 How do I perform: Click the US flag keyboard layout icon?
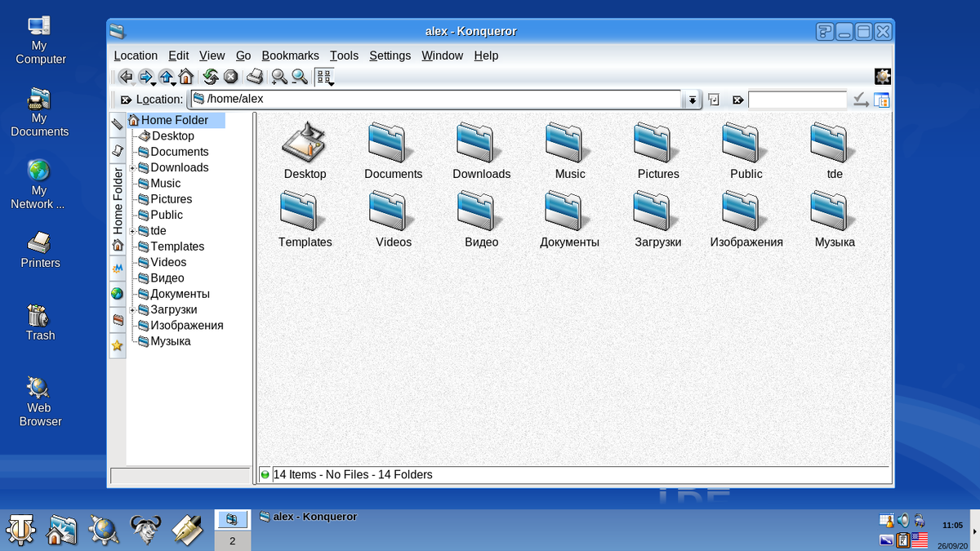(x=920, y=540)
